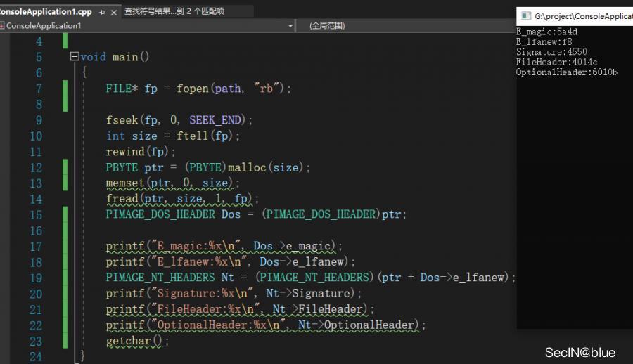The height and width of the screenshot is (364, 633).
Task: Pin the ConsoleApplication1.cpp editor tab
Action: click(103, 12)
